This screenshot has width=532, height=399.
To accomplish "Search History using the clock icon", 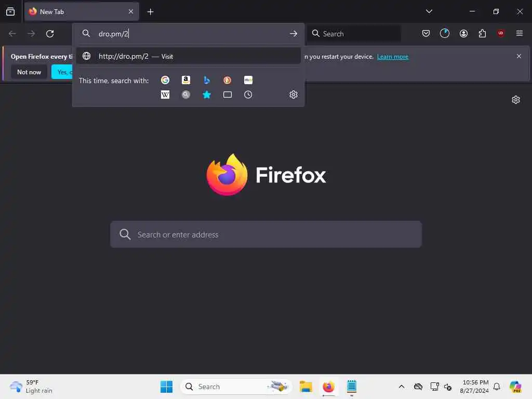I will coord(248,95).
